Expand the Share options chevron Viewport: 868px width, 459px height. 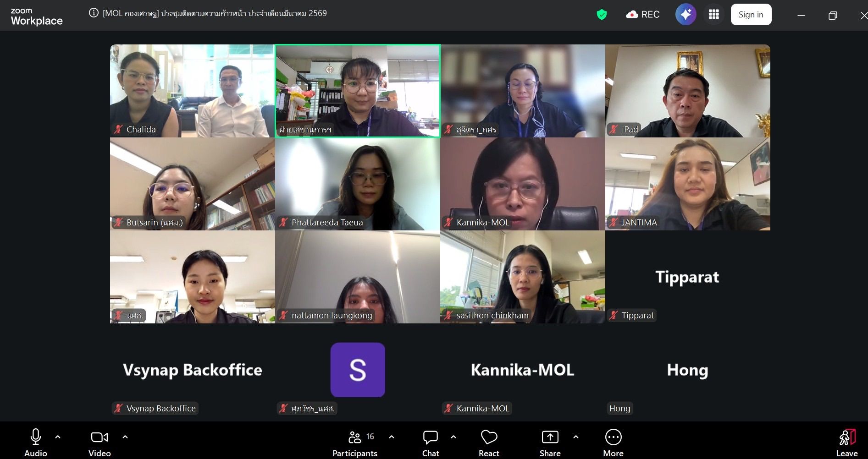click(x=576, y=437)
